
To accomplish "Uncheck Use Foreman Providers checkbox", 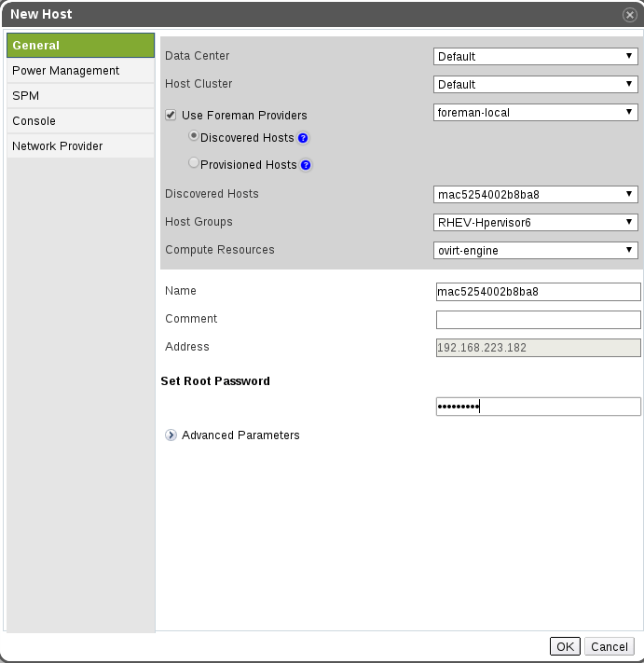I will pyautogui.click(x=171, y=116).
